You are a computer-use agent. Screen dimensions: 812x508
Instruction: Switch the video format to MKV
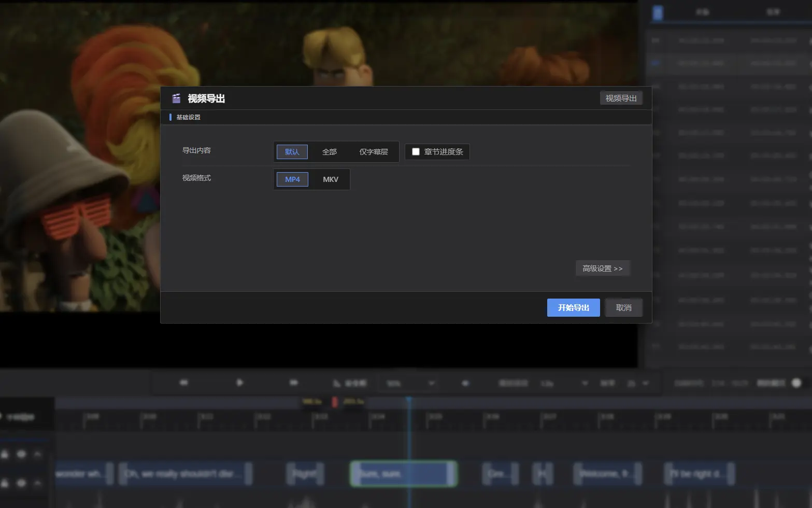tap(331, 179)
